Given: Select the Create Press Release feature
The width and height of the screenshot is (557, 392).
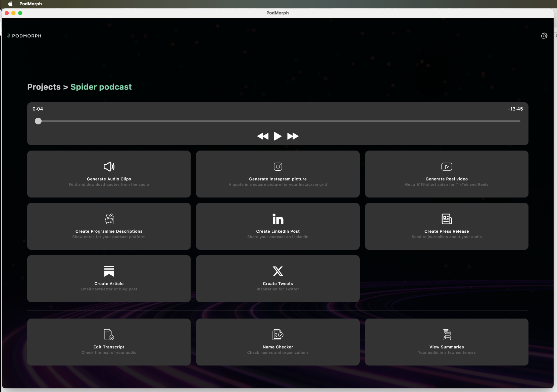Looking at the screenshot, I should pos(446,226).
